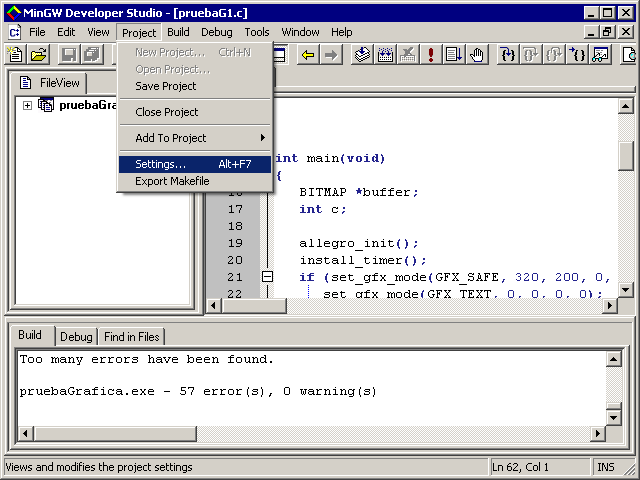Viewport: 640px width, 480px height.
Task: Choose Close Project
Action: (195, 112)
